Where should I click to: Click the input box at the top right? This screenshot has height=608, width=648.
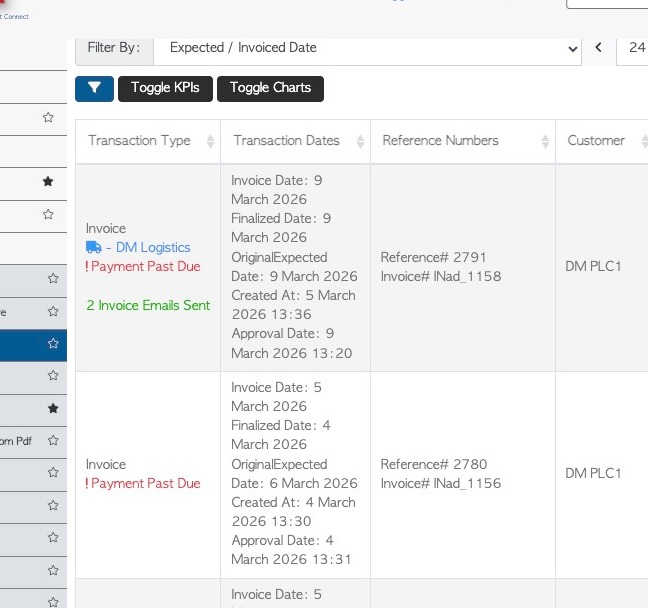click(607, 4)
